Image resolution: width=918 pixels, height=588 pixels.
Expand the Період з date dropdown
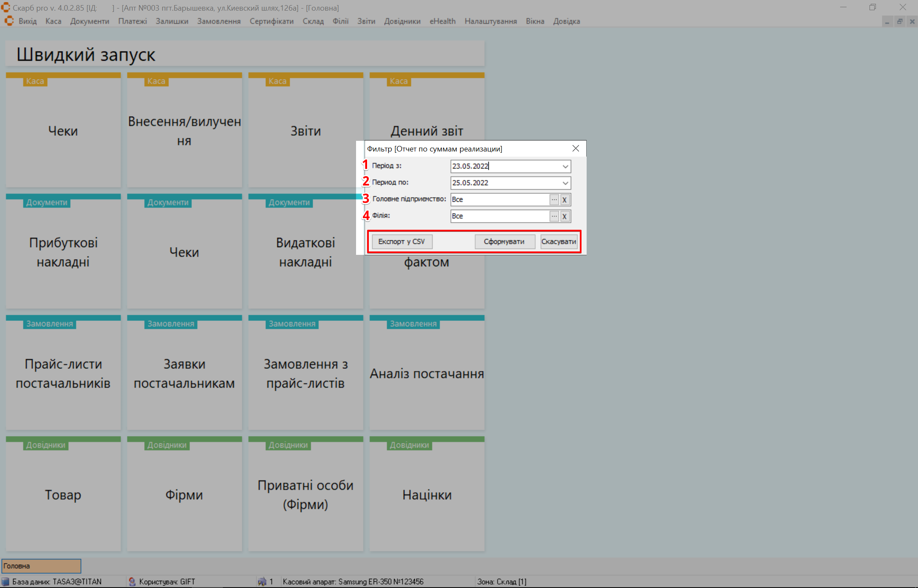pyautogui.click(x=565, y=166)
